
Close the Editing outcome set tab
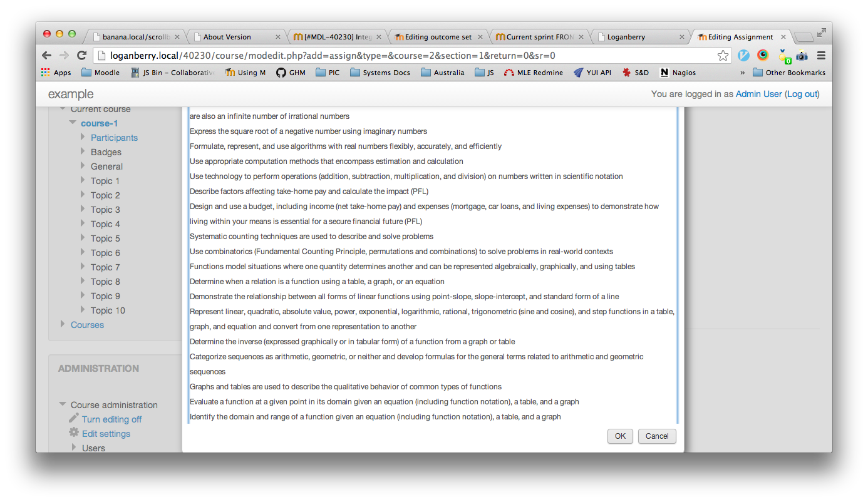(x=480, y=37)
